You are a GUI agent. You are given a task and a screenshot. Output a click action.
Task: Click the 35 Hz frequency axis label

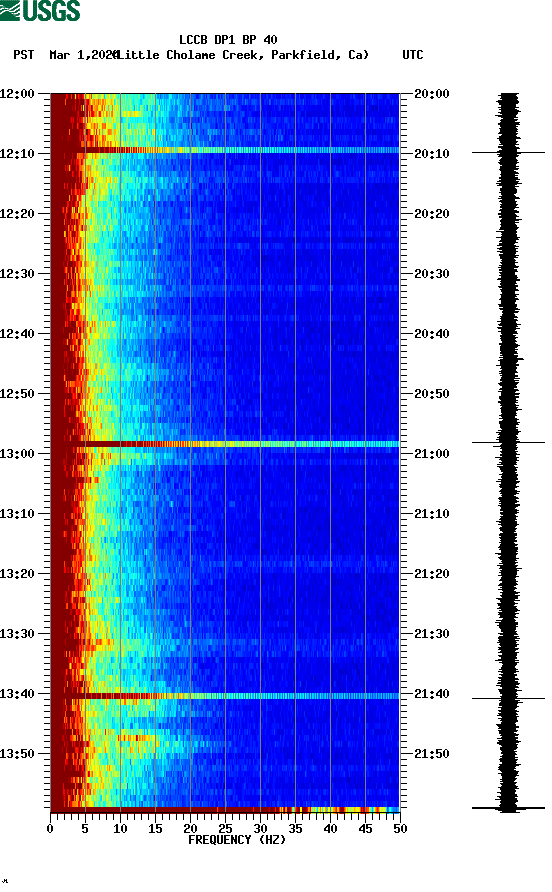pos(295,829)
